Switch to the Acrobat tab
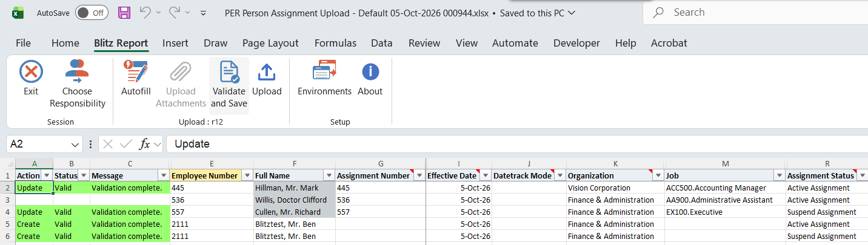 [669, 43]
